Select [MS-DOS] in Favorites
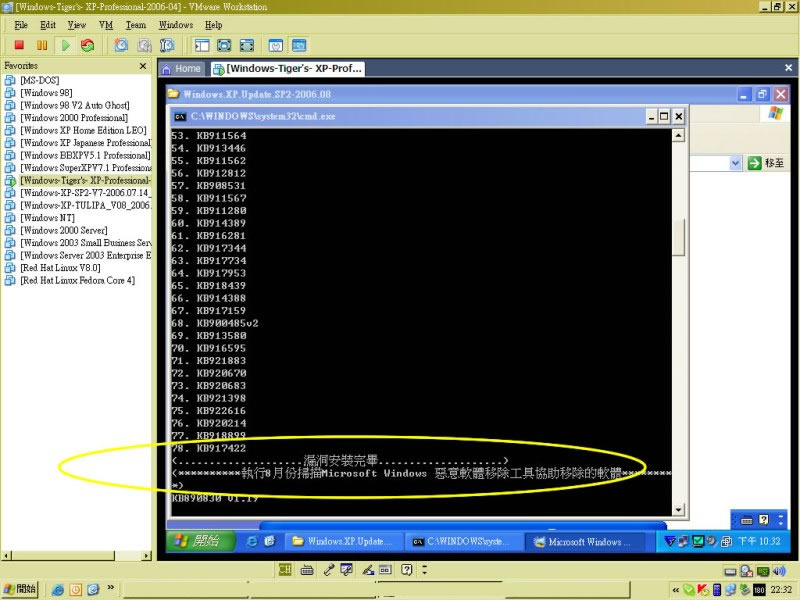800x600 pixels. [40, 80]
